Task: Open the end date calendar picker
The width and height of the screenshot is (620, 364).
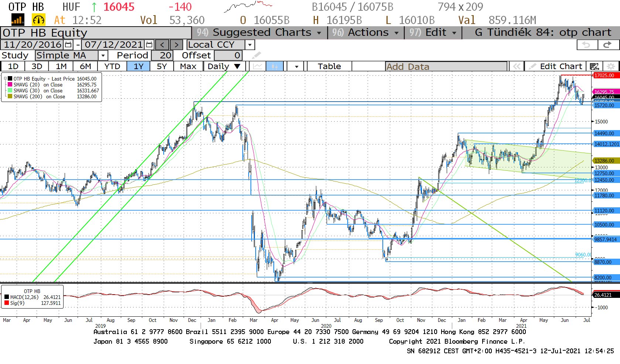Action: [149, 45]
